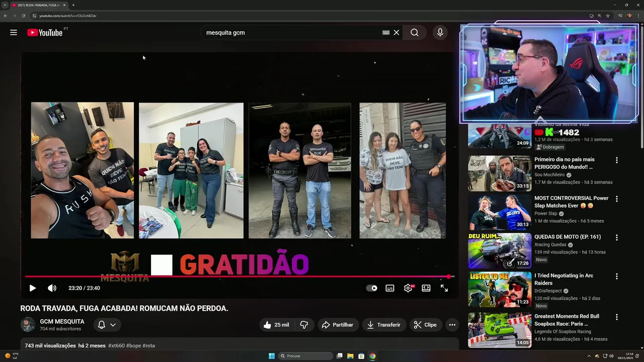644x362 pixels.
Task: Click the magnifier search button
Action: [x=415, y=33]
